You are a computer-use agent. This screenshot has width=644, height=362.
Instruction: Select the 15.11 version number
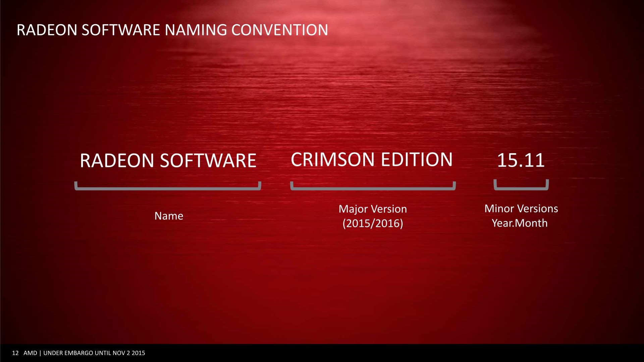521,160
